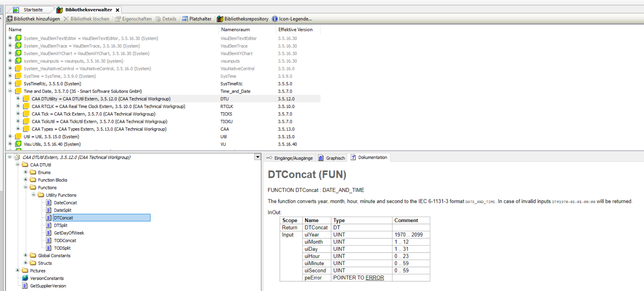The width and height of the screenshot is (644, 291).
Task: Click the peError name cell
Action: click(x=316, y=278)
